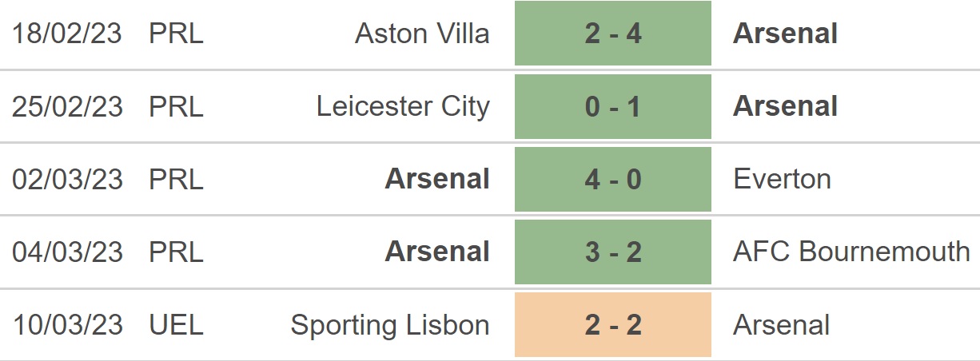Open the AFC Bournemouth team link

pyautogui.click(x=851, y=252)
